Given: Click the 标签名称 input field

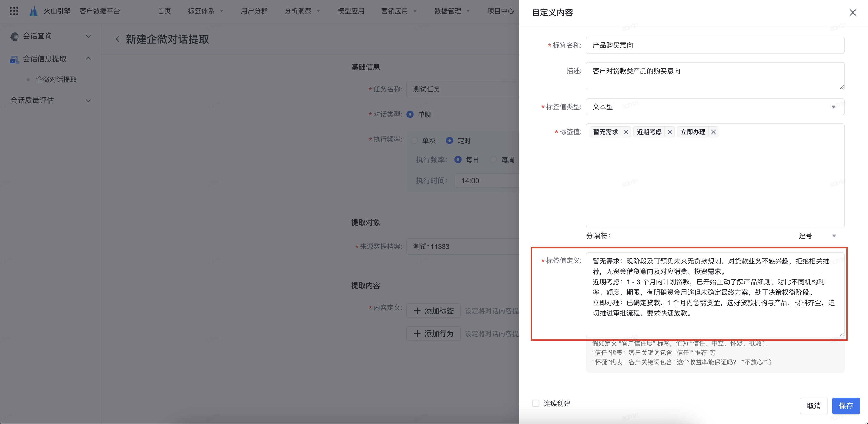Looking at the screenshot, I should click(x=715, y=45).
